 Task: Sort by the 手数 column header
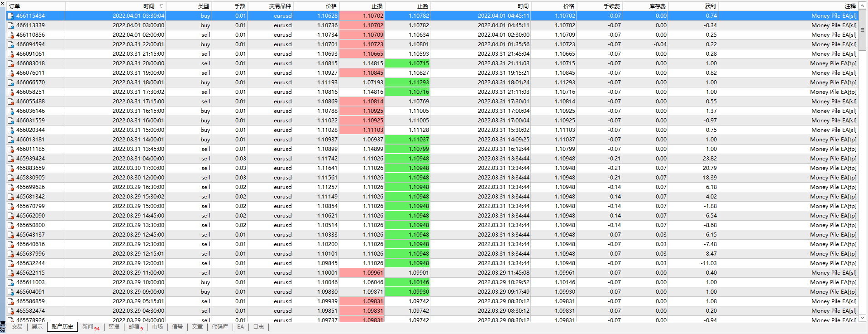(x=229, y=6)
